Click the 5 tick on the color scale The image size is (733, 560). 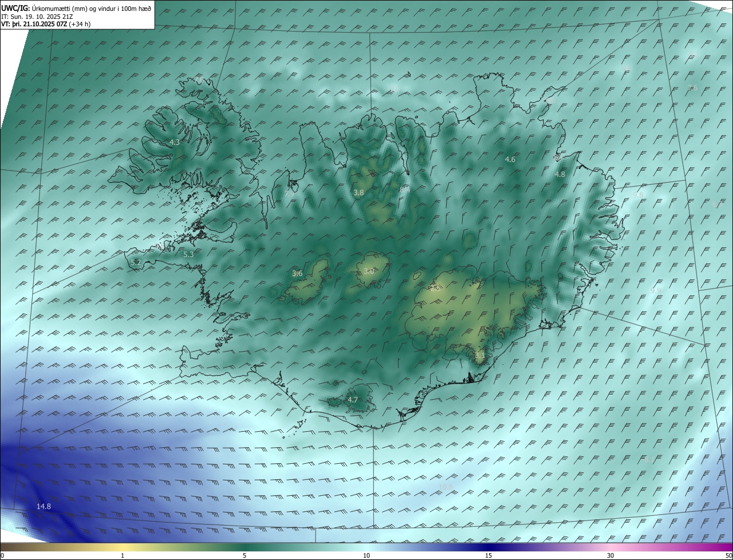pos(245,555)
